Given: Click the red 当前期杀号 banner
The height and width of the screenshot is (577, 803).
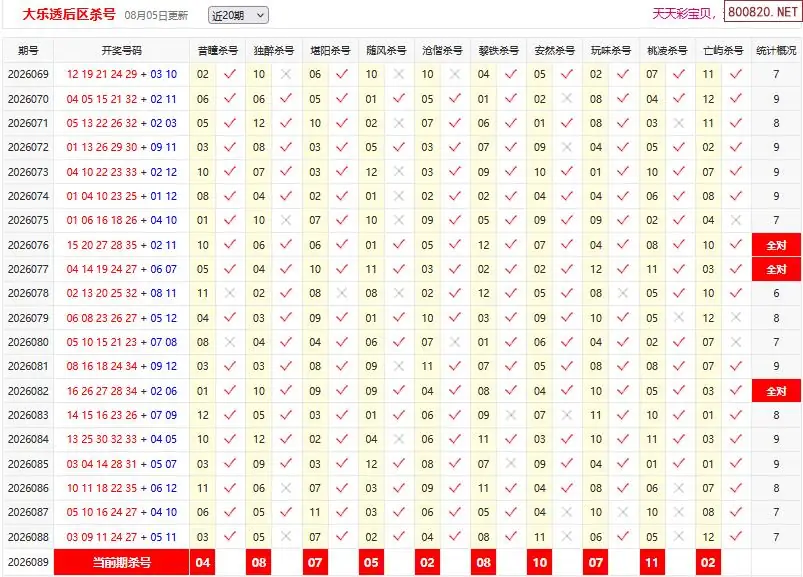Looking at the screenshot, I should click(x=121, y=562).
